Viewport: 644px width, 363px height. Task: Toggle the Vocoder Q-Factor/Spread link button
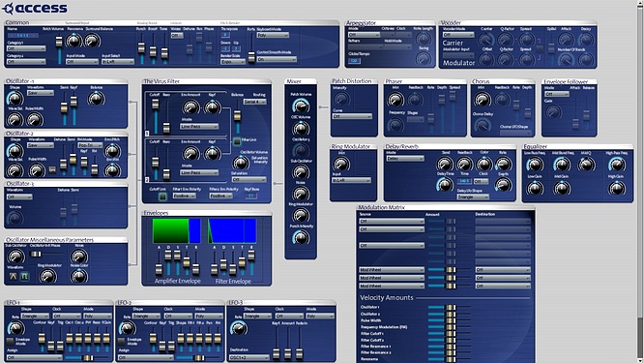click(540, 49)
